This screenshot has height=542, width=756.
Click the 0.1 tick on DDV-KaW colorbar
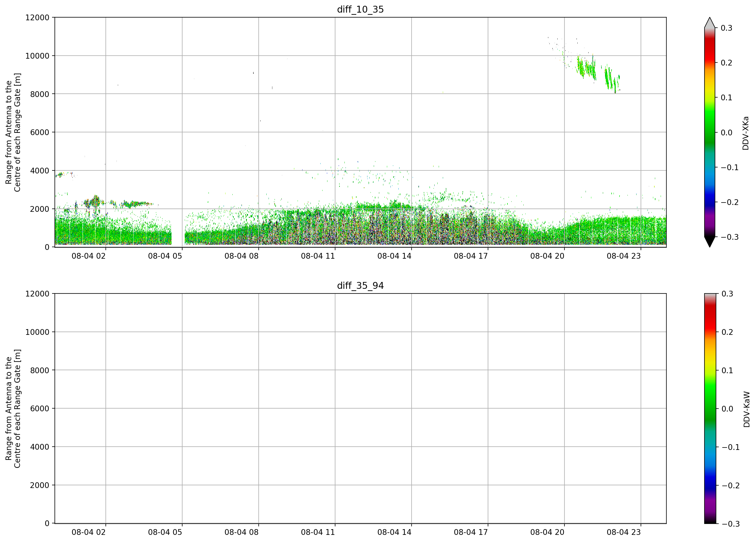pyautogui.click(x=727, y=370)
